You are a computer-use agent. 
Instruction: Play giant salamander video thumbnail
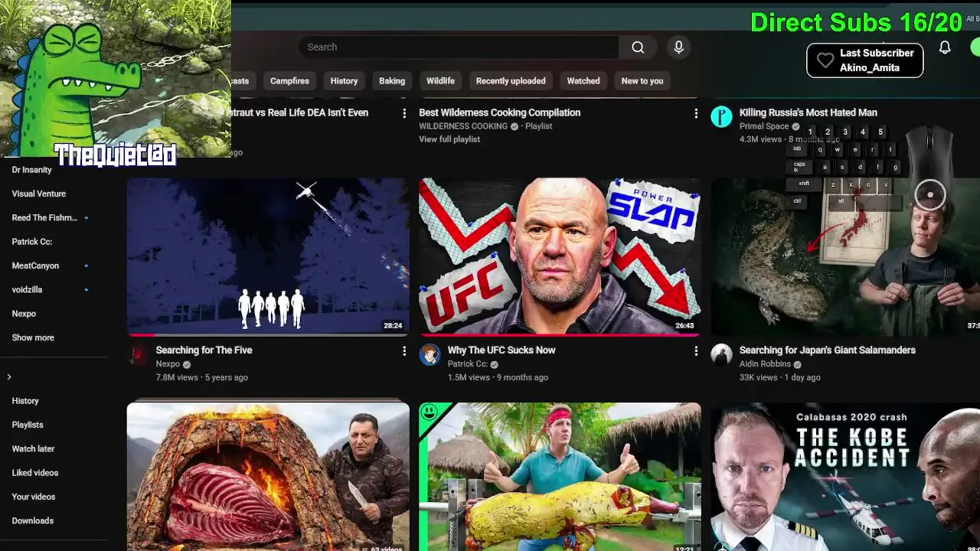845,256
